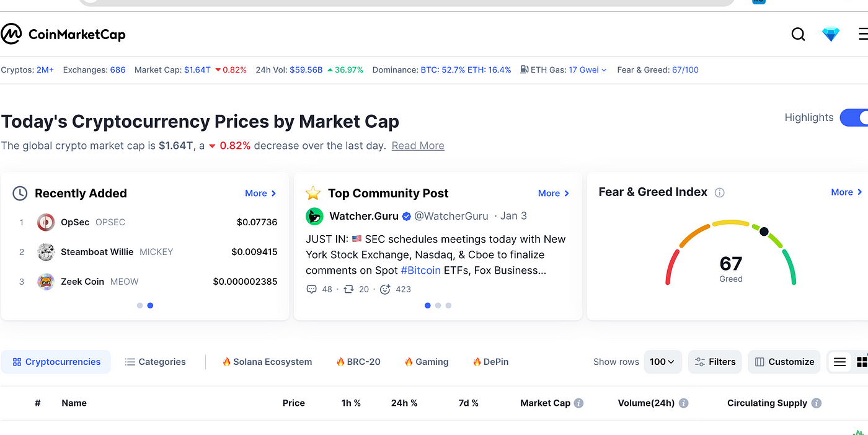Select the Solana Ecosystem tab
The height and width of the screenshot is (435, 868).
click(267, 362)
